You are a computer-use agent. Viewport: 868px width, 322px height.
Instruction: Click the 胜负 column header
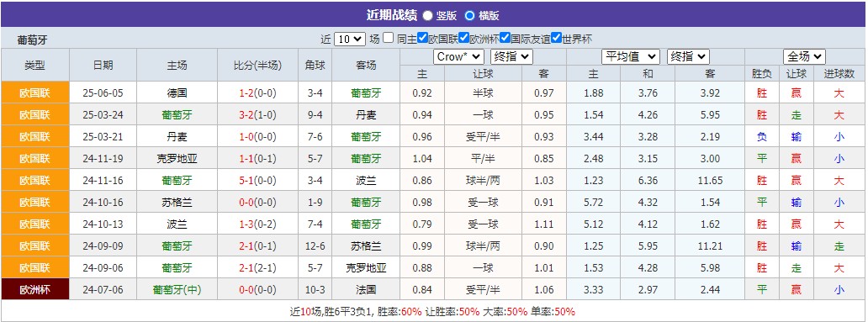tap(762, 74)
